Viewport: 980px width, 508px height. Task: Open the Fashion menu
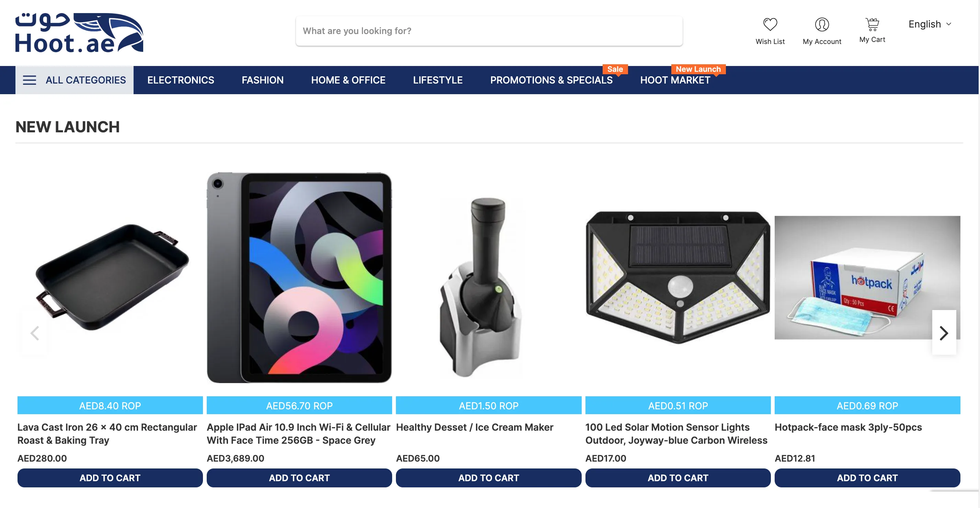pyautogui.click(x=262, y=80)
